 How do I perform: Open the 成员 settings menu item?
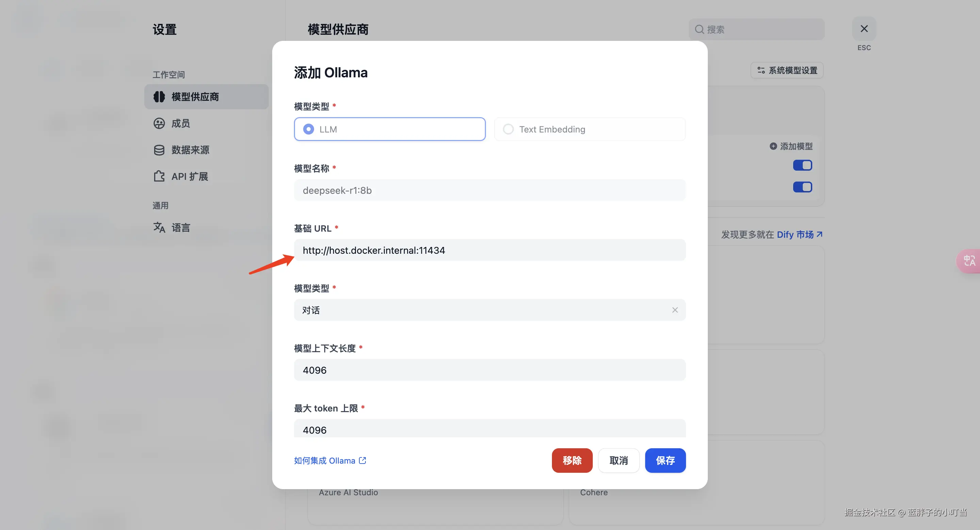point(181,123)
